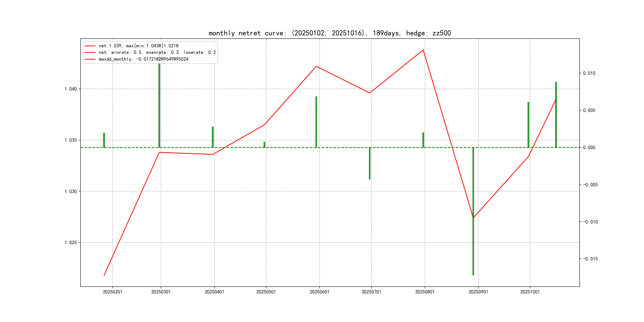
Task: Click the red line swatch beside maxdd_monthly
Action: pyautogui.click(x=90, y=59)
